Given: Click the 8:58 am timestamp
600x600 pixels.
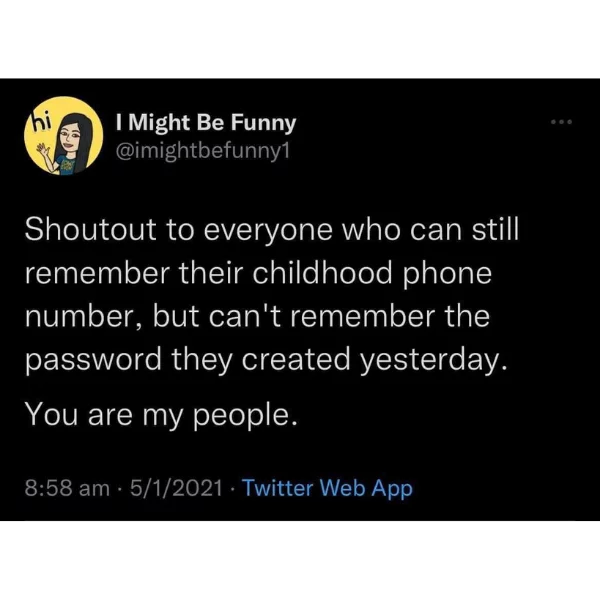Looking at the screenshot, I should [67, 489].
